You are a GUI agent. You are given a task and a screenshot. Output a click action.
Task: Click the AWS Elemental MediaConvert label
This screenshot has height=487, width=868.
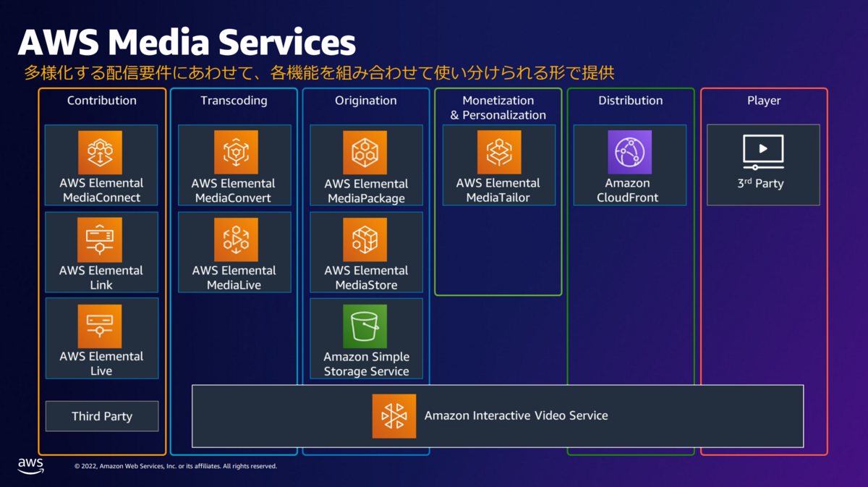[234, 190]
